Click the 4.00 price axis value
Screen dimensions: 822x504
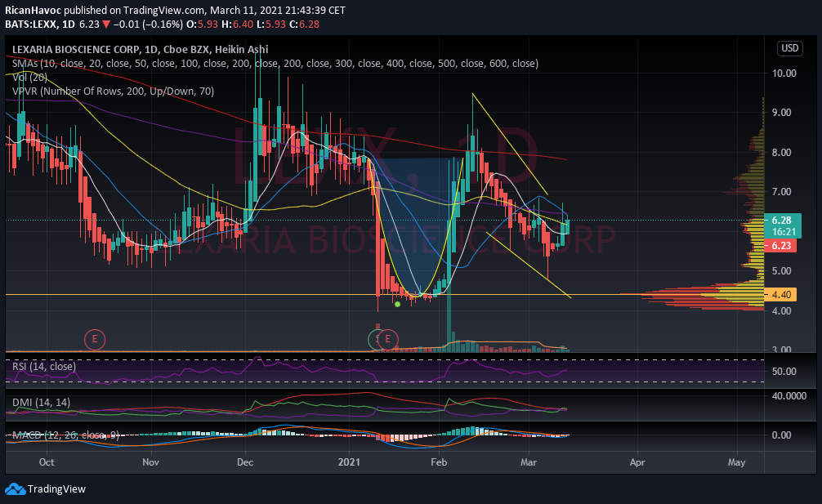coord(782,310)
